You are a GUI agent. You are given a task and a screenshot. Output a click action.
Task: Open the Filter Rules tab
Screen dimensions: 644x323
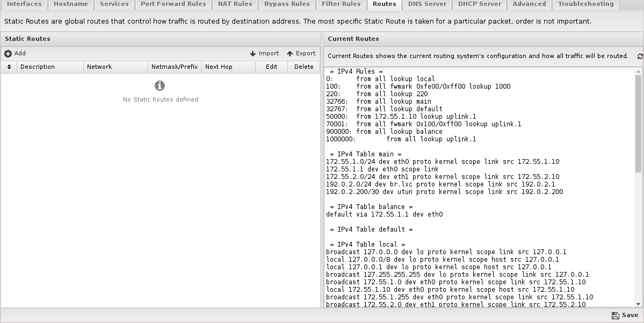[x=341, y=4]
